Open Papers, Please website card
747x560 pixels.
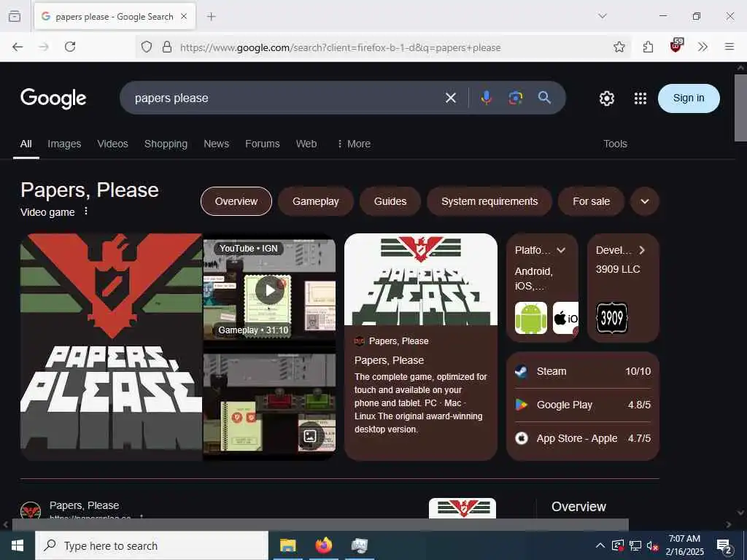[x=421, y=346]
